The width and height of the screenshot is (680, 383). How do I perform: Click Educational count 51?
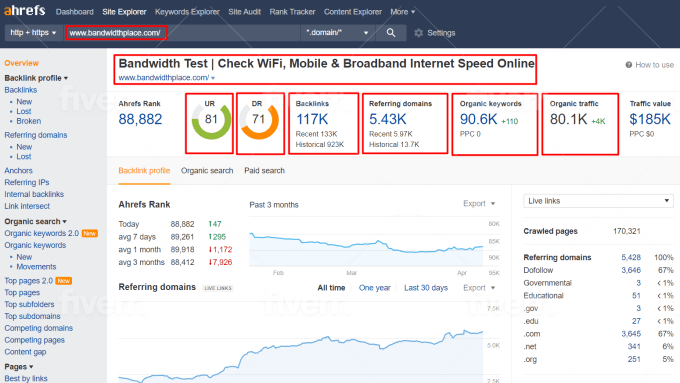636,296
